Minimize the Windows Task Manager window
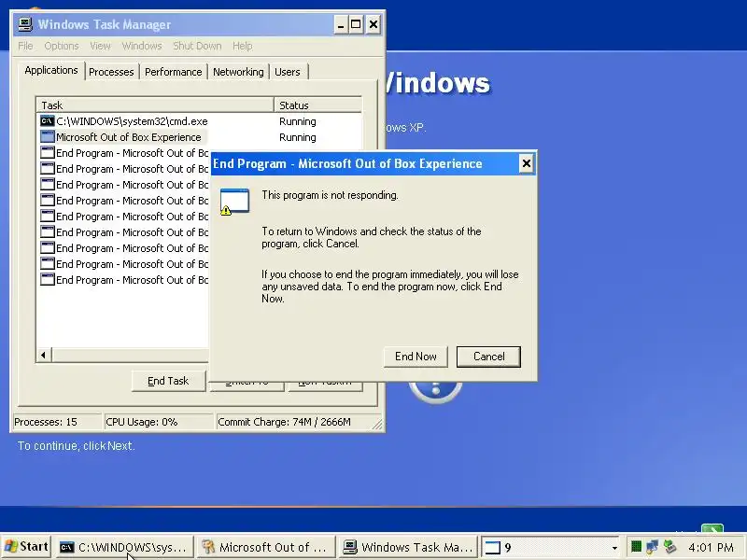This screenshot has width=747, height=560. point(340,25)
